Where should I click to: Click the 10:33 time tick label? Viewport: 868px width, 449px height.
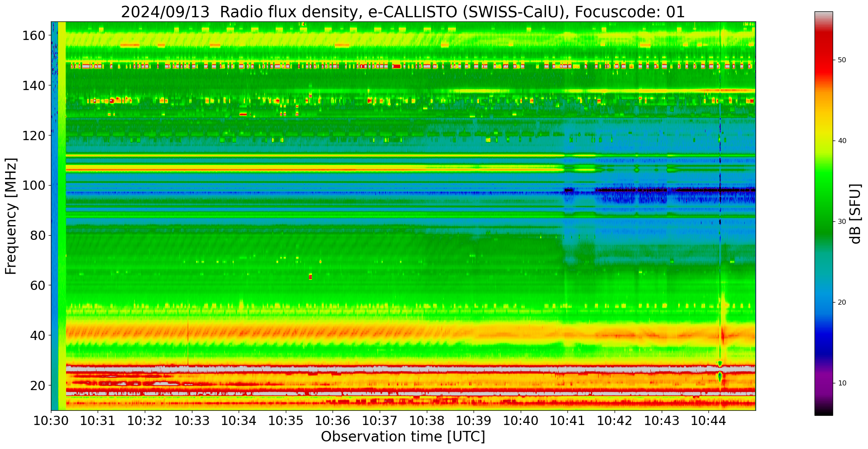coord(192,420)
